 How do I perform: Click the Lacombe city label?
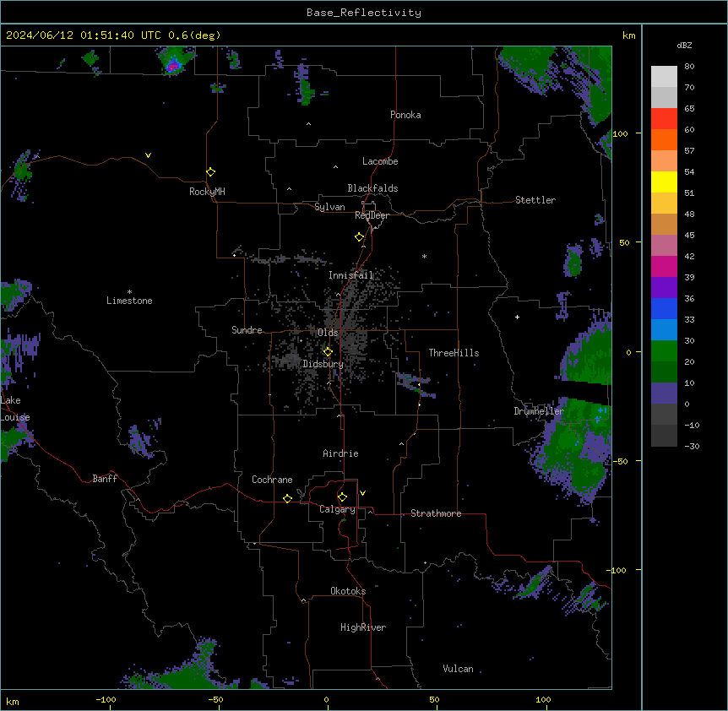(x=380, y=161)
